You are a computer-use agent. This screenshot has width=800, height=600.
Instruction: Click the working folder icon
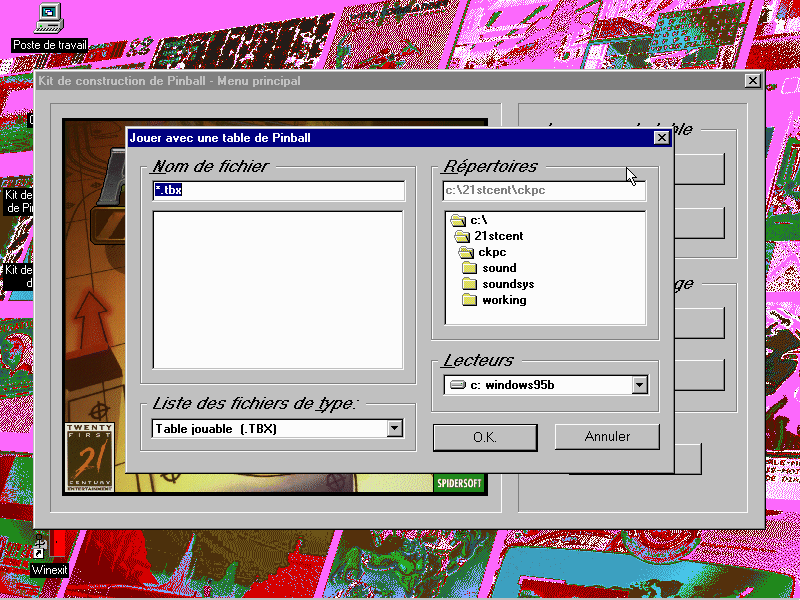[470, 300]
